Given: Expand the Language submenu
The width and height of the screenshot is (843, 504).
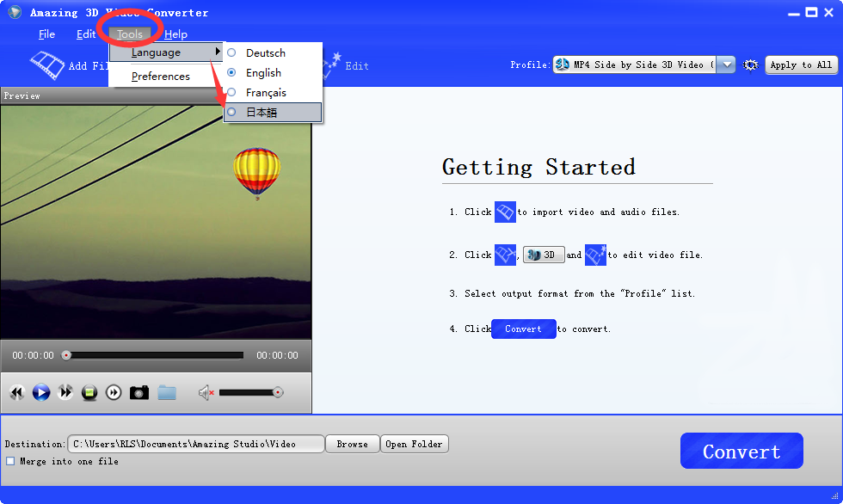Looking at the screenshot, I should 165,52.
